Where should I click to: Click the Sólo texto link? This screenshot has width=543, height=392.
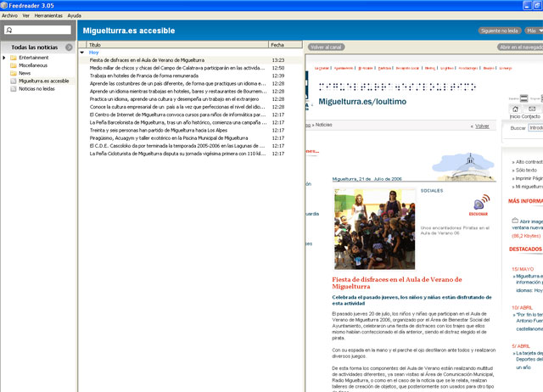[526, 170]
